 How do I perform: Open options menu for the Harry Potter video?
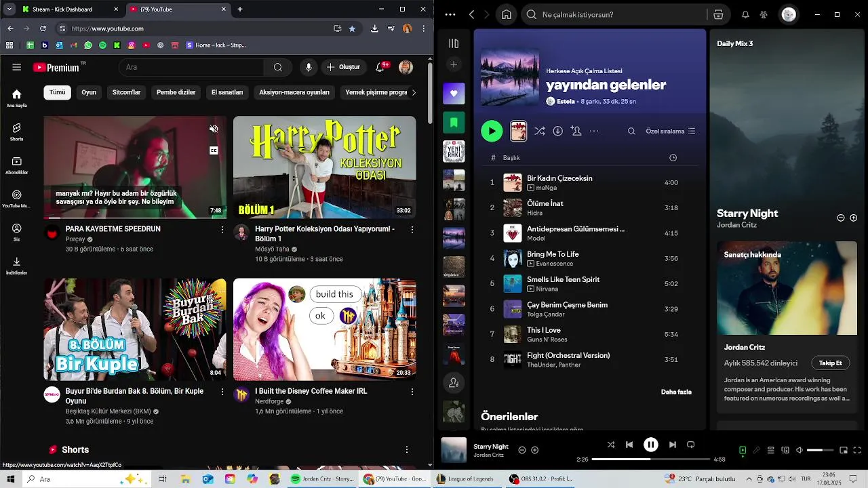pos(412,230)
